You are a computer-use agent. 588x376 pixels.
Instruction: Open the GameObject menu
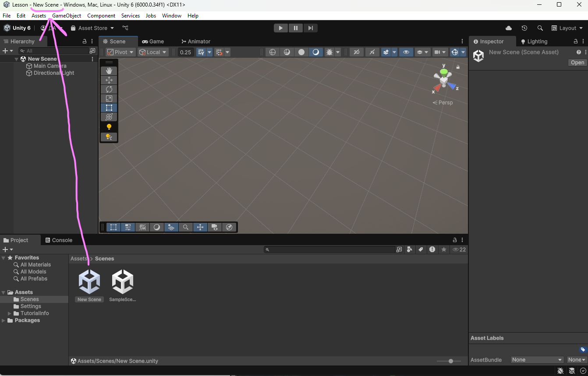pos(67,15)
